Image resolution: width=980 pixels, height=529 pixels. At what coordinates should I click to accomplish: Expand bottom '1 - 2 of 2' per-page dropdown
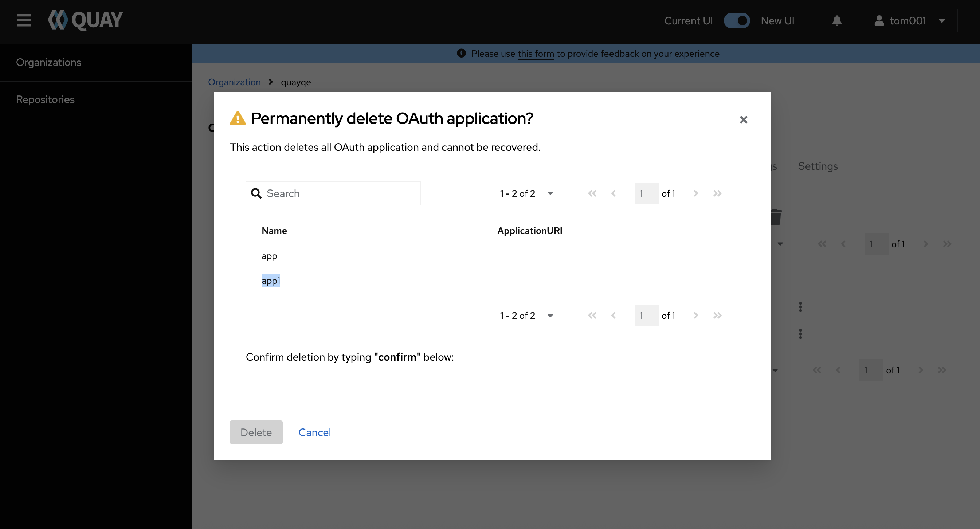point(550,316)
